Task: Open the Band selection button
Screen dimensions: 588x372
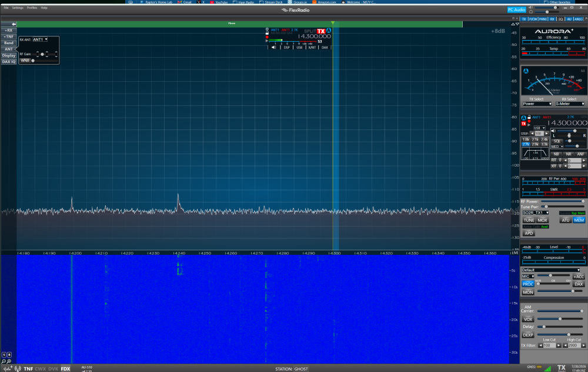Action: pos(8,43)
